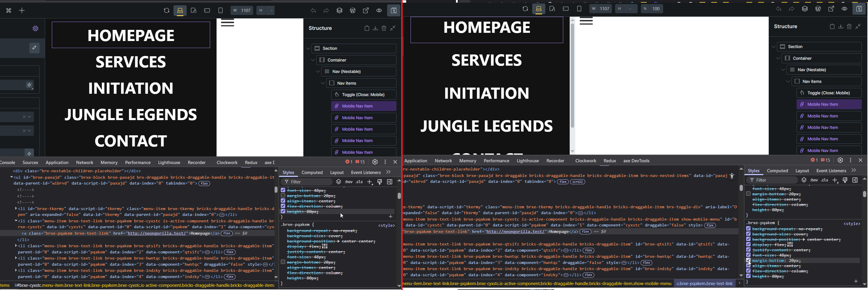Screen dimensions: 868x290
Task: Toggle :hov element state in left DevTools
Action: [349, 182]
